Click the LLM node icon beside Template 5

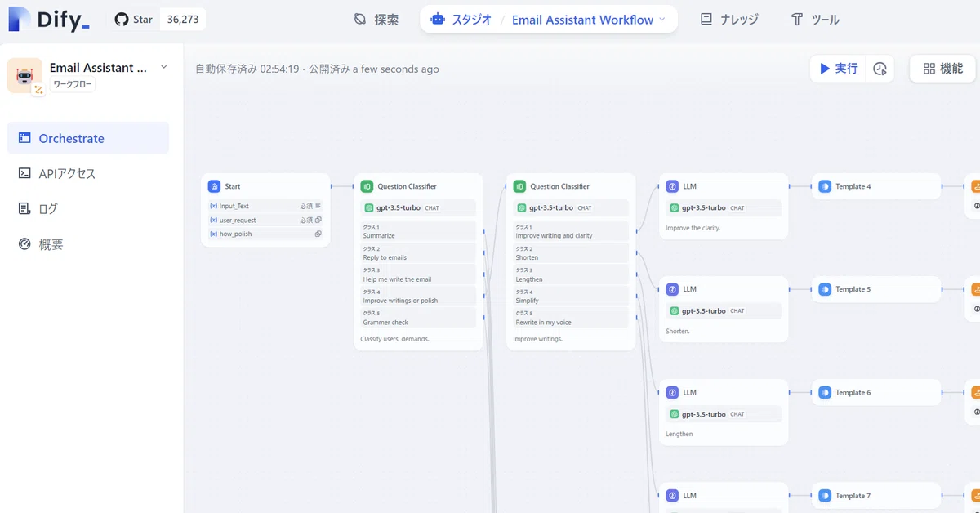click(x=672, y=289)
